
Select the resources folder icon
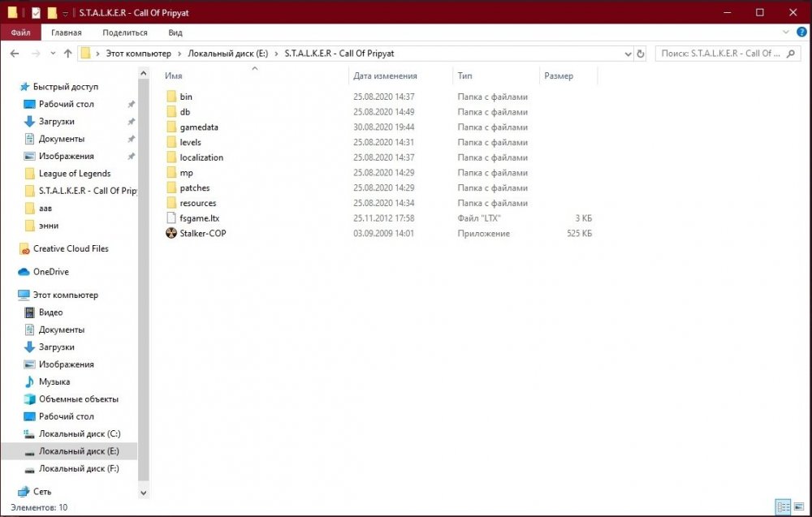pos(171,203)
